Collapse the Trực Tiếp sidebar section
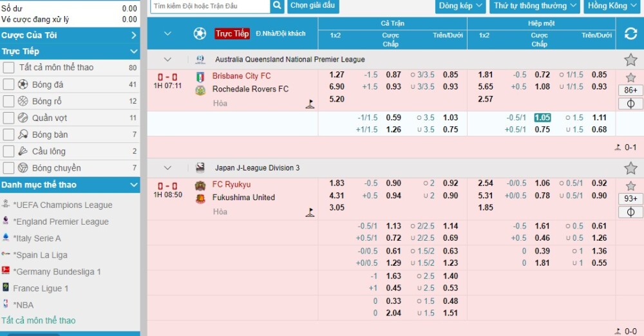Screen dimensions: 644x336 click(133, 51)
